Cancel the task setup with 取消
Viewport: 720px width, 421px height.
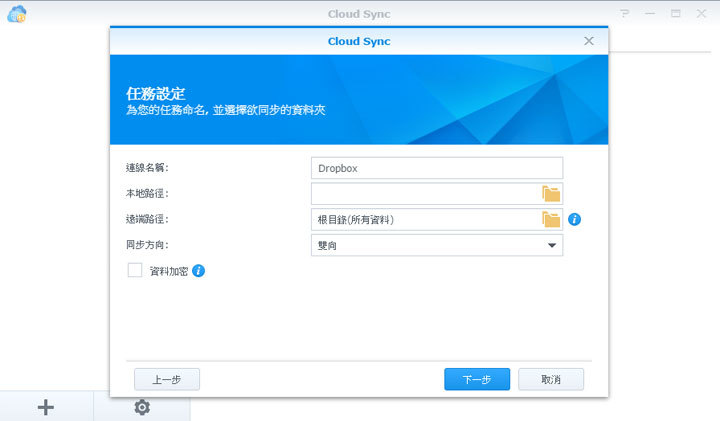pyautogui.click(x=551, y=380)
